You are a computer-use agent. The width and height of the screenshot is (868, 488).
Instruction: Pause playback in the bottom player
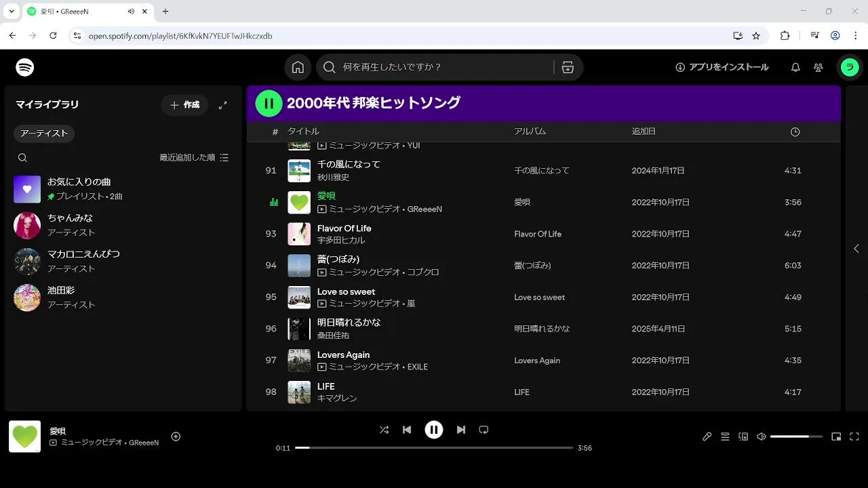pos(434,430)
